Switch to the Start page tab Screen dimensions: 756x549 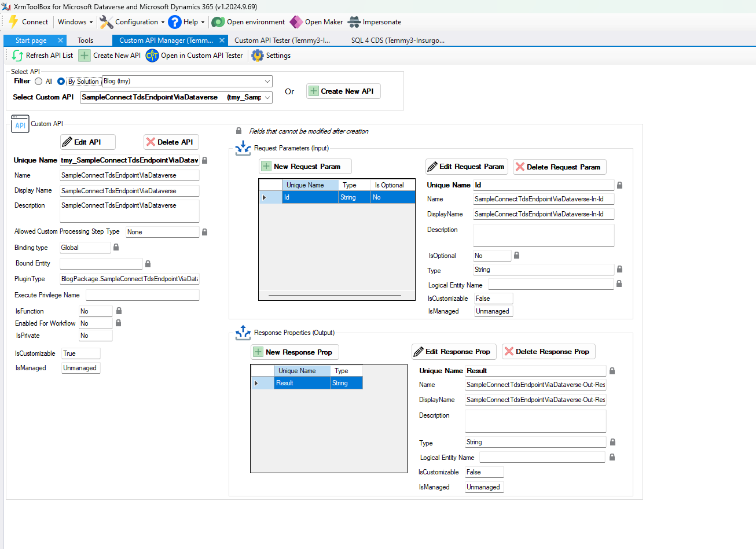click(x=31, y=40)
